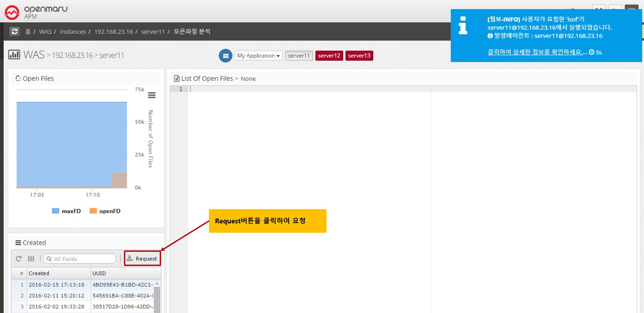Click the Request button
644x313 pixels.
click(x=142, y=259)
